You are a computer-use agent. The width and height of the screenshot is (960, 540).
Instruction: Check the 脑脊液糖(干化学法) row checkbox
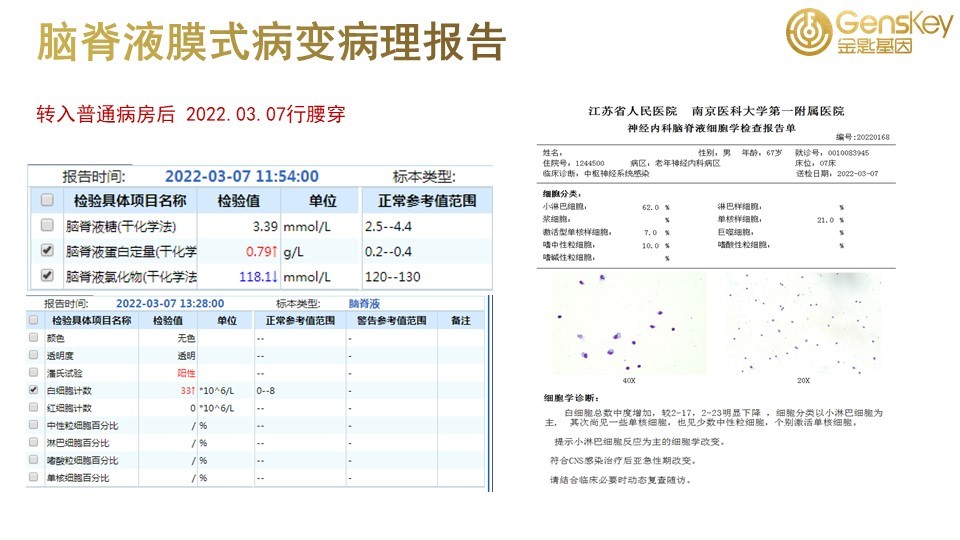(x=47, y=225)
